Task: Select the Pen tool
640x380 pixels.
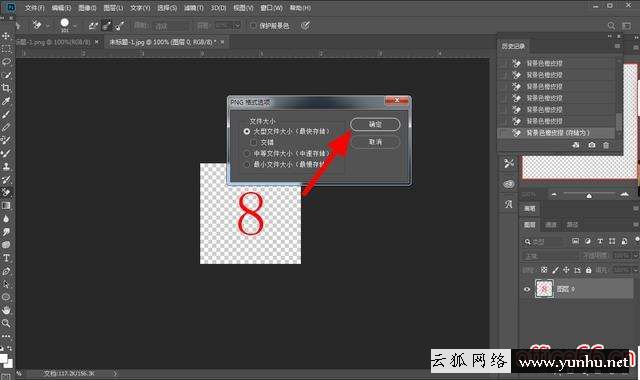Action: tap(6, 271)
